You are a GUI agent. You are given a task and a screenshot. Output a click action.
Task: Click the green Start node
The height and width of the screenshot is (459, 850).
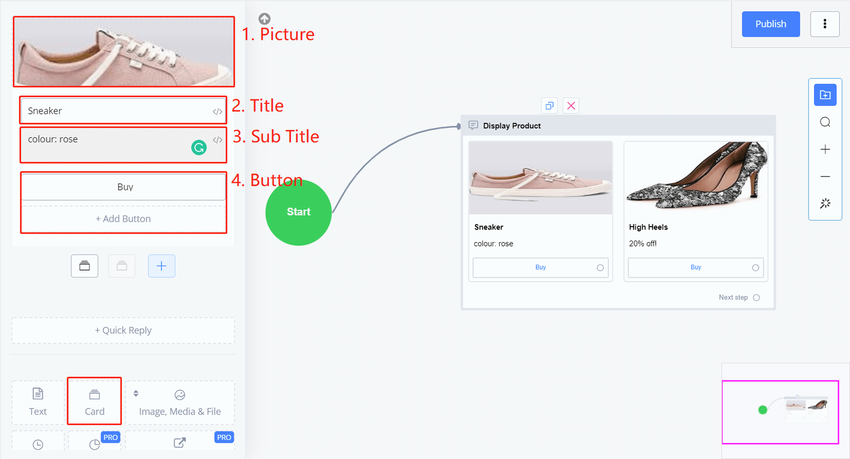[298, 212]
